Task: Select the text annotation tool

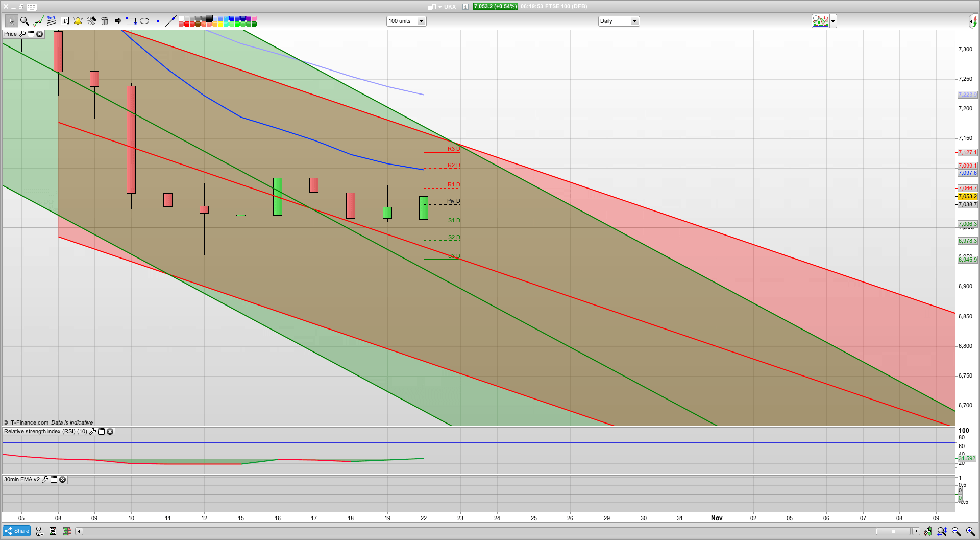Action: click(65, 21)
